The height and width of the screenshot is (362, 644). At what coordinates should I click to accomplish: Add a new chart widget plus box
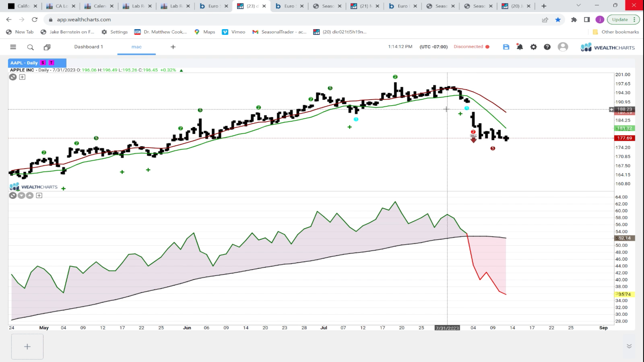[27, 347]
